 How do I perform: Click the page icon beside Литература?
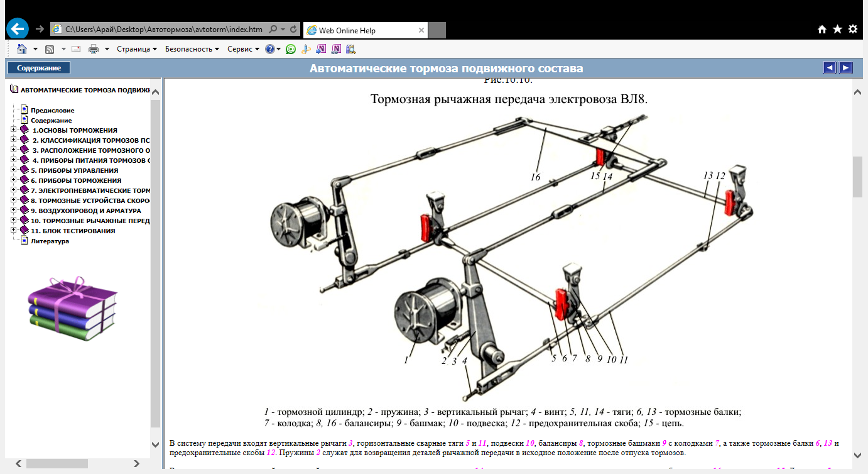point(25,240)
